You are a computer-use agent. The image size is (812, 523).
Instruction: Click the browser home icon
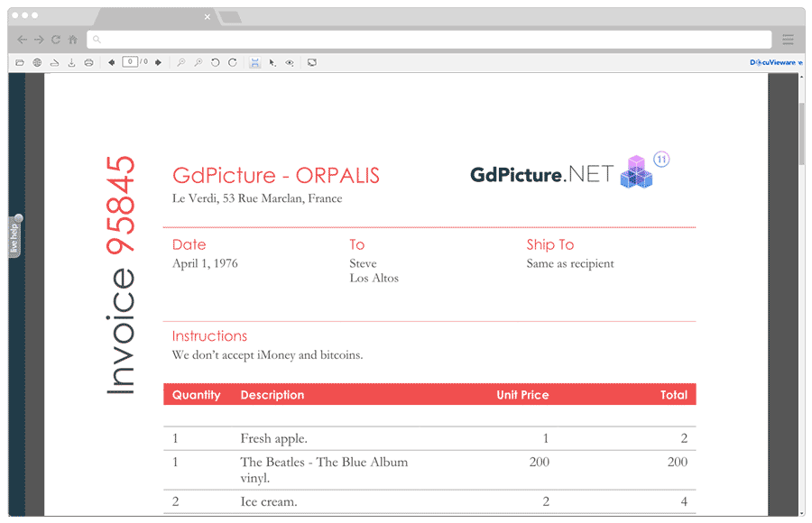pos(73,40)
